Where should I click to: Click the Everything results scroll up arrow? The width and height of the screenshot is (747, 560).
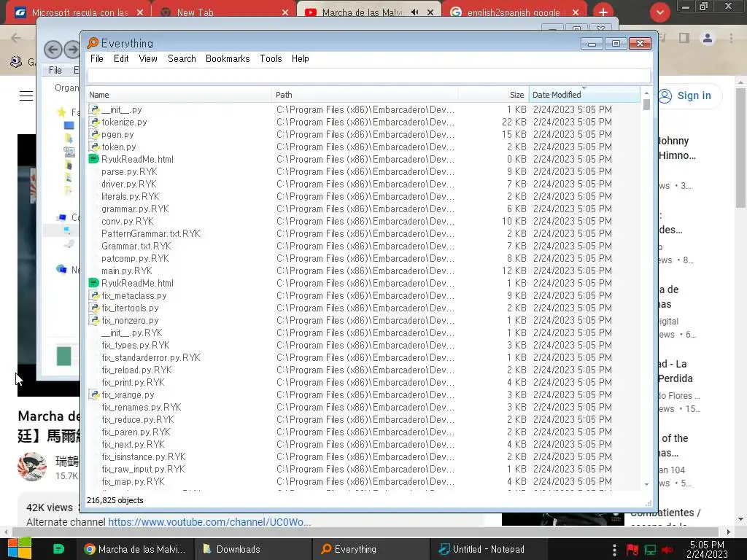click(646, 93)
